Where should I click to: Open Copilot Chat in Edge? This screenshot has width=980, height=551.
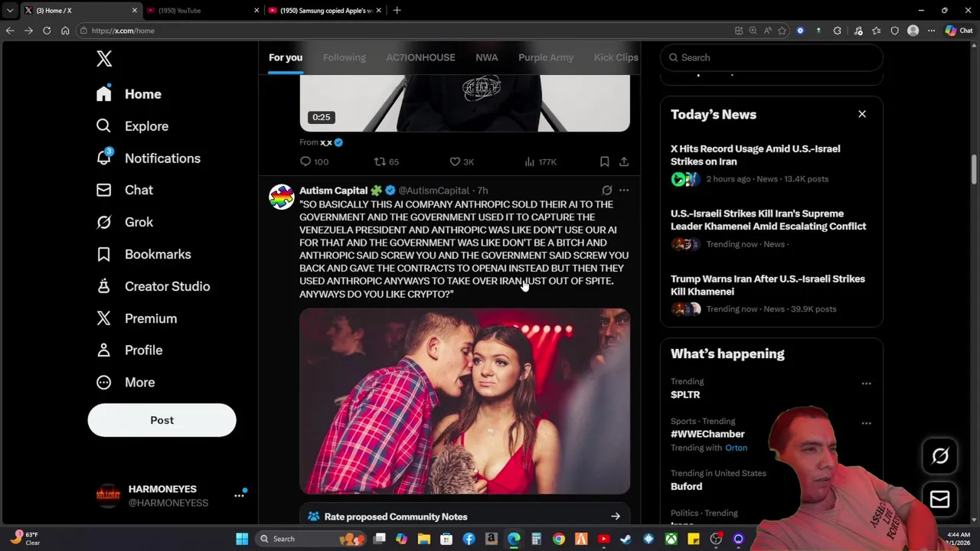point(958,31)
